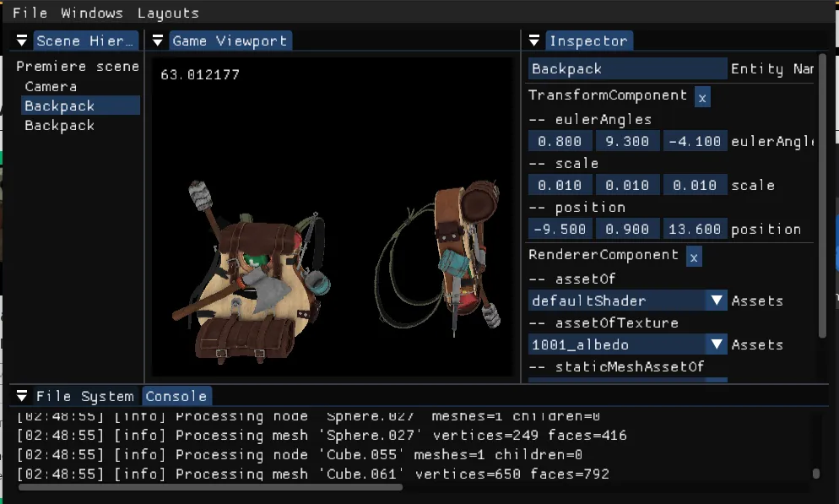
Task: Collapse the Scene Hierarchy panel triangle
Action: tap(23, 41)
